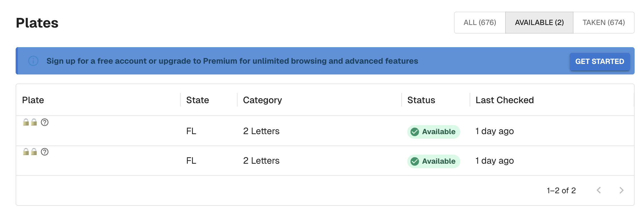The height and width of the screenshot is (216, 644).
Task: Select the AVAILABLE (2) filter tab
Action: tap(539, 22)
